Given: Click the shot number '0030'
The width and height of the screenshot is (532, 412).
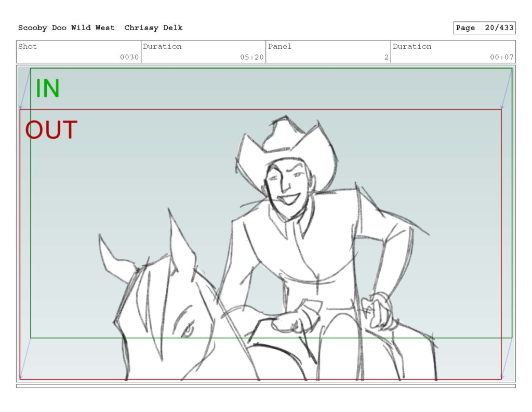Looking at the screenshot, I should tap(129, 57).
